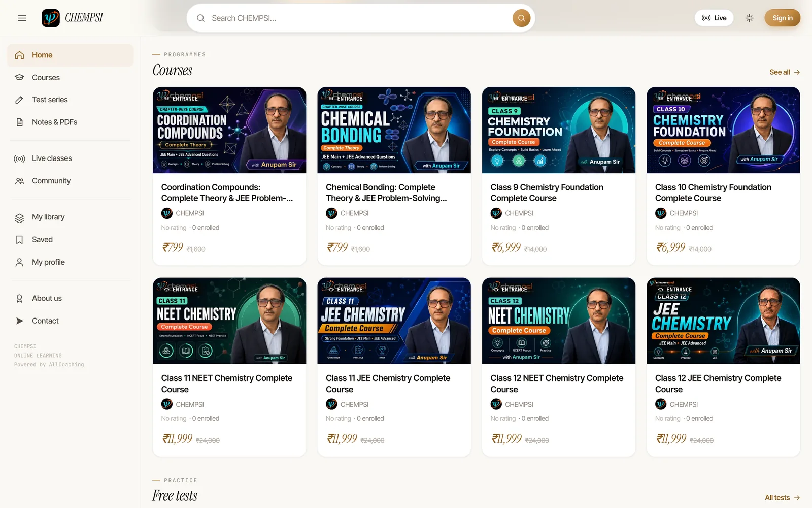Open the Live classes menu item
812x508 pixels.
(71, 158)
